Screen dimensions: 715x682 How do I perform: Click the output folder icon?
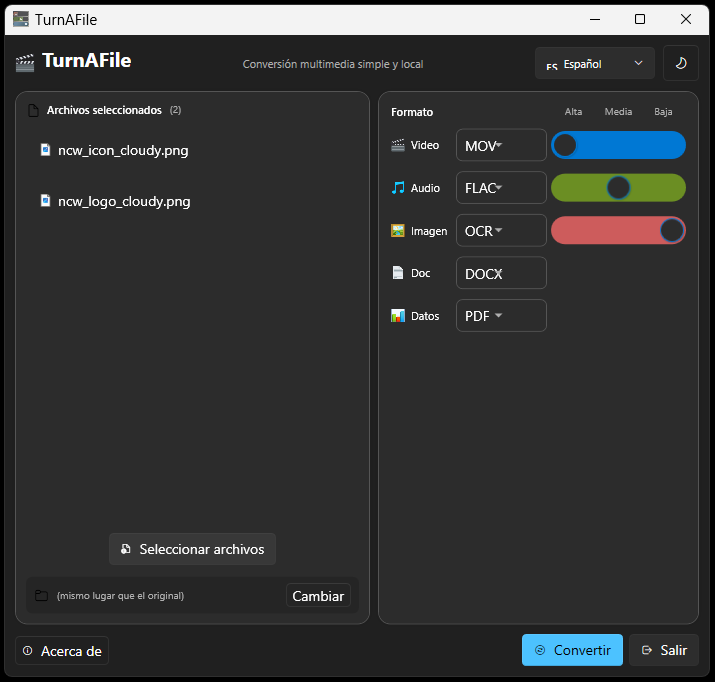41,596
